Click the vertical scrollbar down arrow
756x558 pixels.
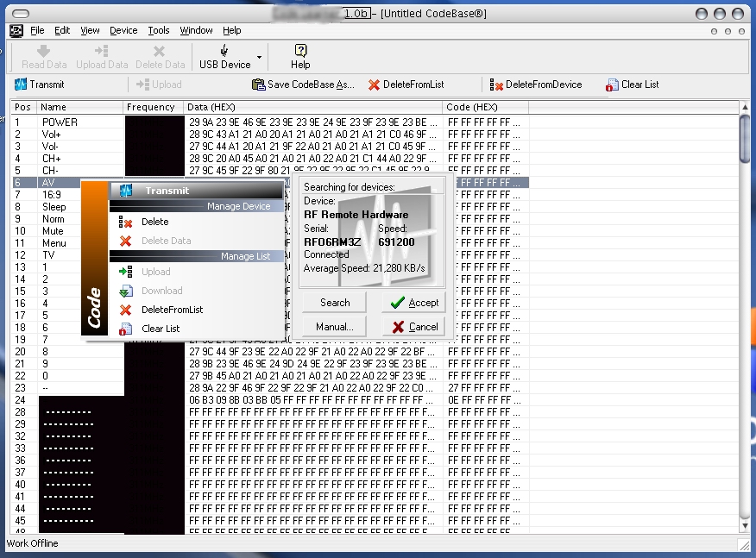[745, 526]
